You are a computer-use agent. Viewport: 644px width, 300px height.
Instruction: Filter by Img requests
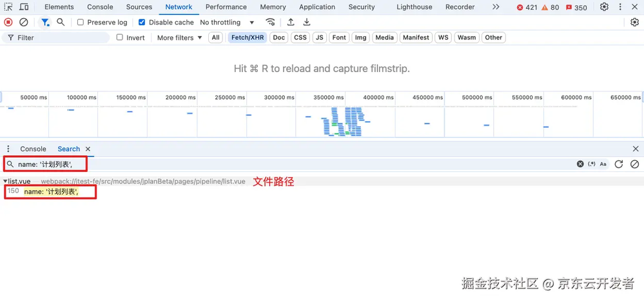(360, 38)
